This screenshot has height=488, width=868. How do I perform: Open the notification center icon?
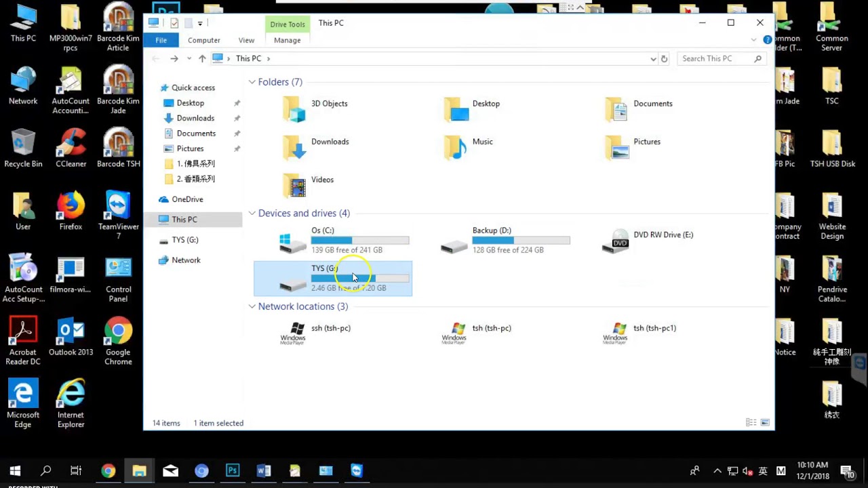click(x=848, y=471)
